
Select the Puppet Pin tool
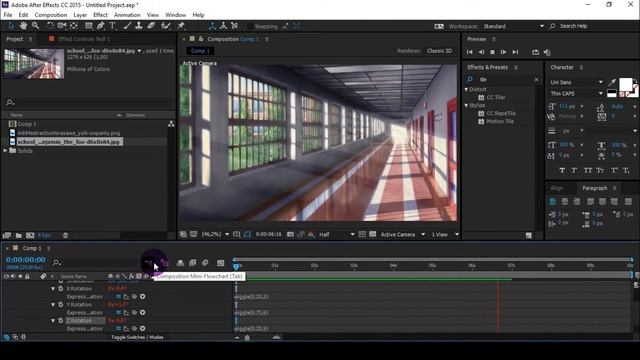click(180, 26)
